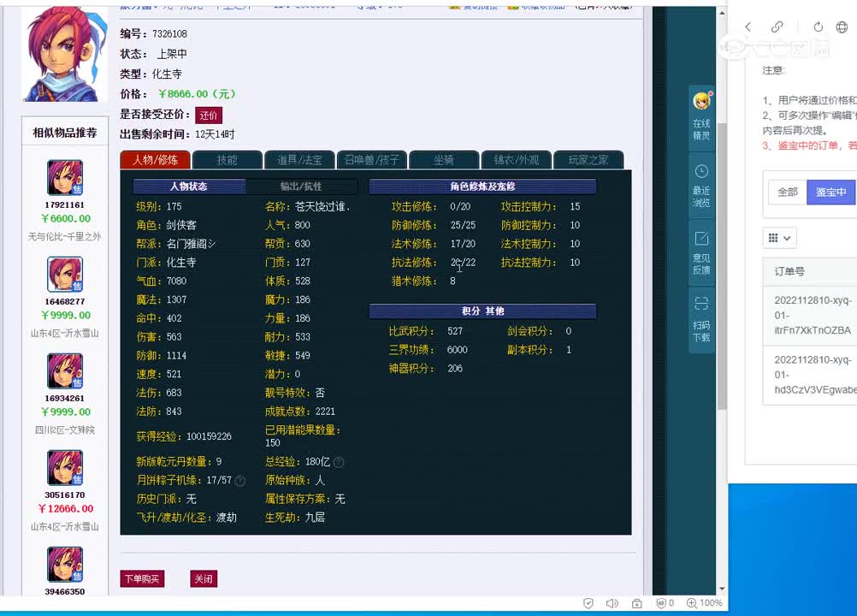Click the vertical scrollbar thumb
This screenshot has height=616, width=857.
[x=722, y=266]
